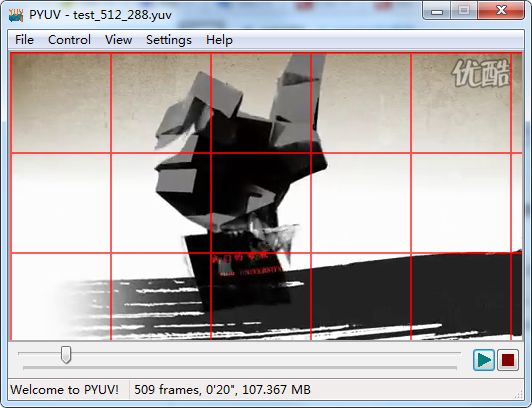Open the Help menu
The width and height of the screenshot is (532, 408).
point(219,40)
